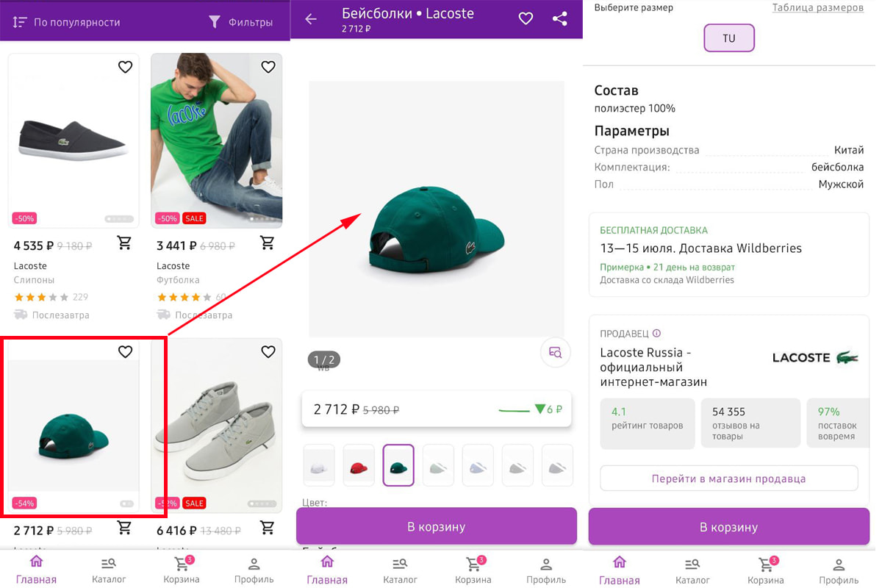The height and width of the screenshot is (588, 882).
Task: Open the 97% поставок вовремя tile
Action: coord(838,423)
